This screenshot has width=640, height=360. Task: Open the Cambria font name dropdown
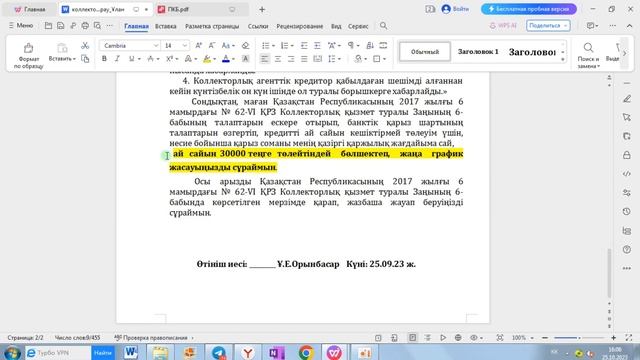[x=156, y=45]
